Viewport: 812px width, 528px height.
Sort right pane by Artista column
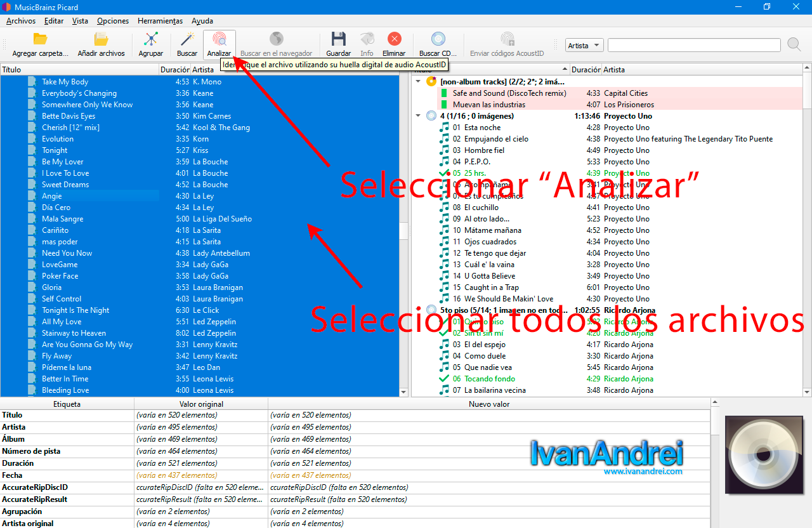(x=702, y=69)
